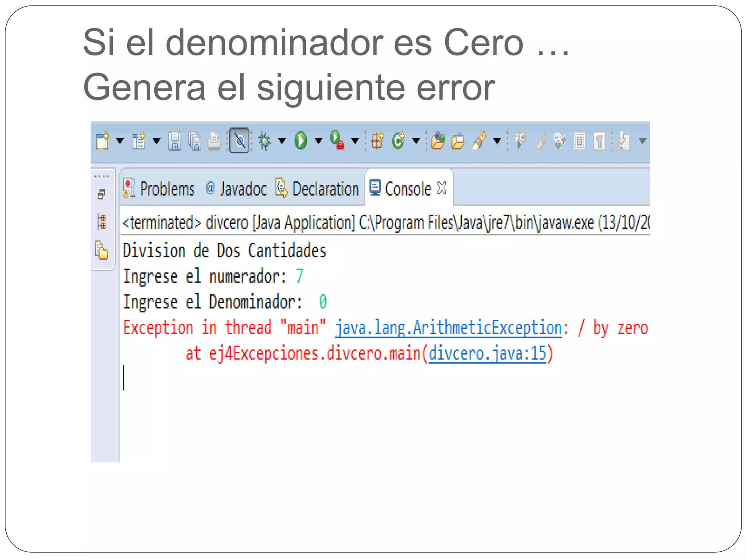Open divcero.java:15 stack trace link
This screenshot has height=560, width=747.
[x=488, y=353]
